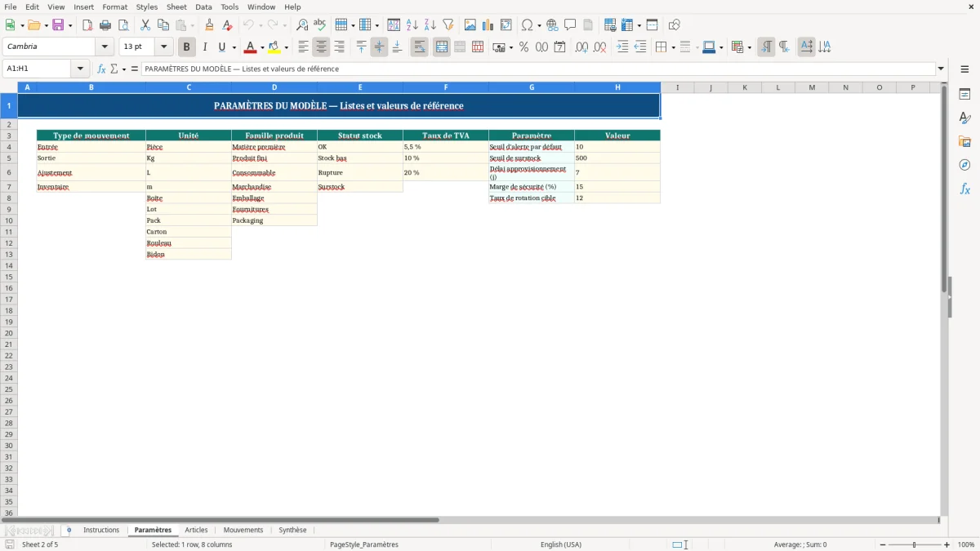The width and height of the screenshot is (980, 551).
Task: Toggle merge and center cells
Action: (441, 47)
